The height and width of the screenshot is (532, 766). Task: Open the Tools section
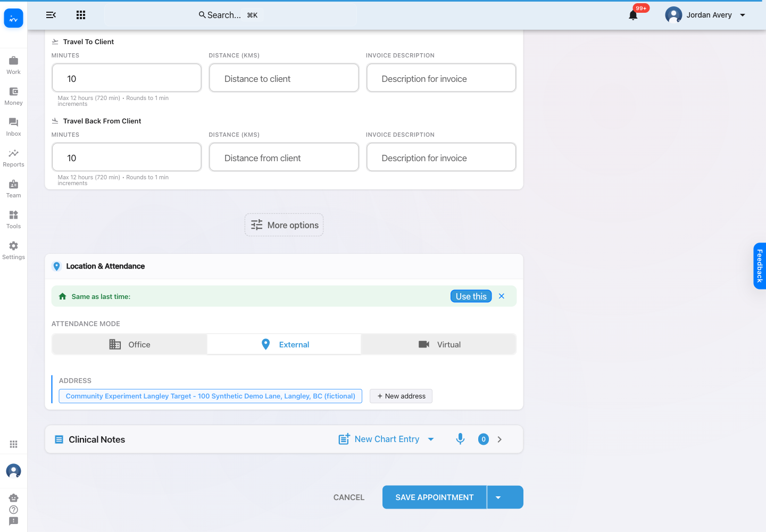point(13,220)
